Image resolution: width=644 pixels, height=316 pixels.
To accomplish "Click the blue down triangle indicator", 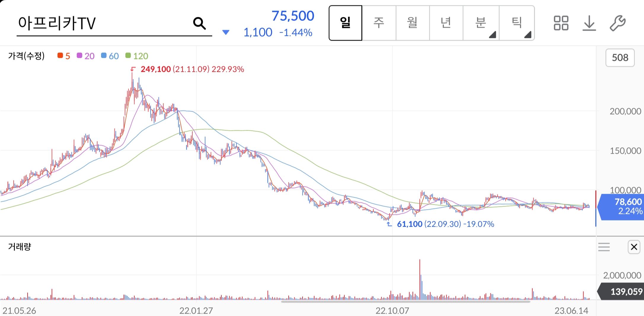I will [226, 32].
